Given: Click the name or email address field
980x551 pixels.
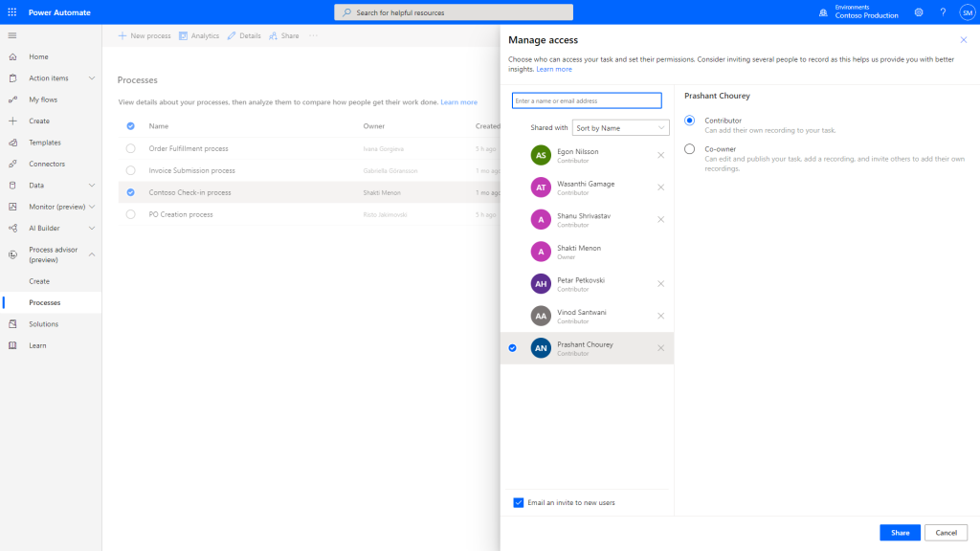Looking at the screenshot, I should (587, 99).
